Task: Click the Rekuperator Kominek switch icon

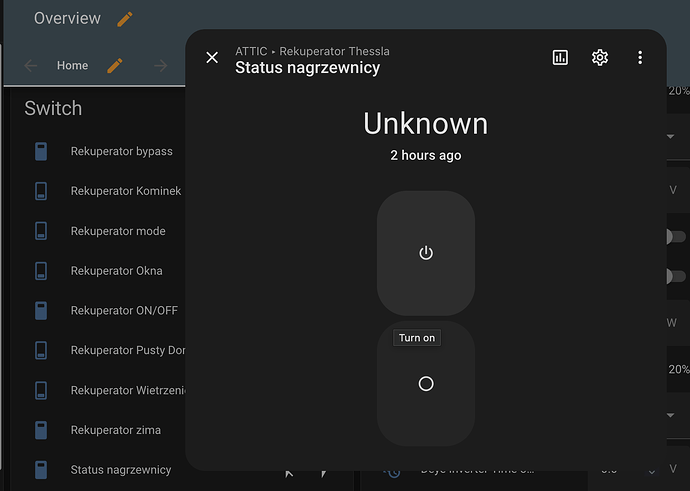Action: 41,191
